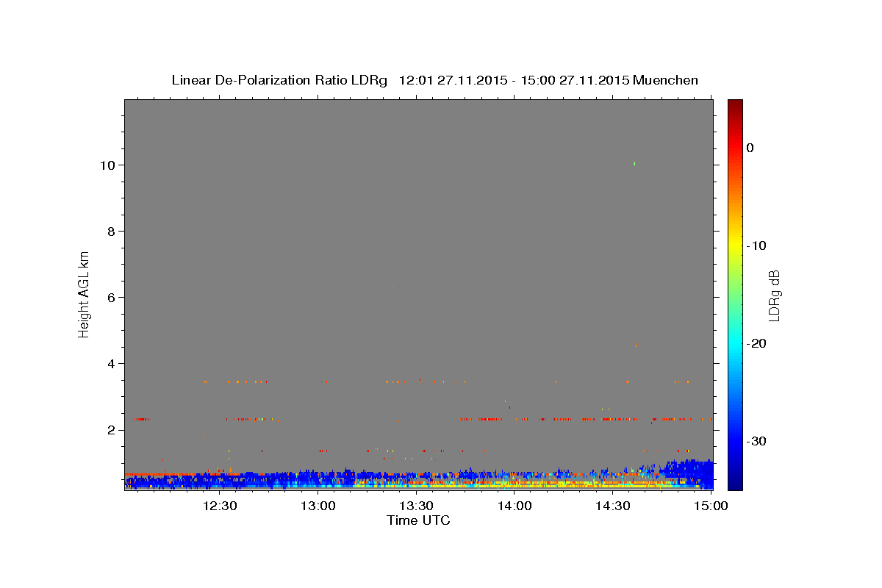The height and width of the screenshot is (588, 882).
Task: Click the 13:30 time tick label
Action: point(416,506)
